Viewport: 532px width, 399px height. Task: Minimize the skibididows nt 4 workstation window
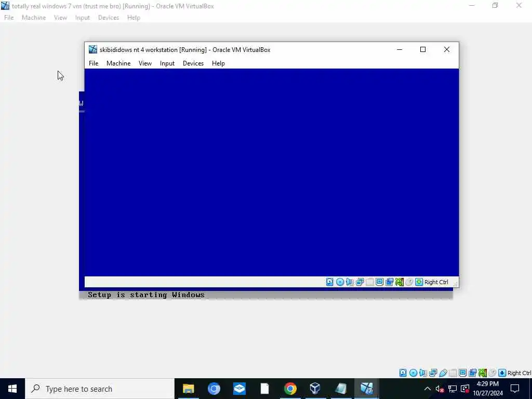pos(400,49)
